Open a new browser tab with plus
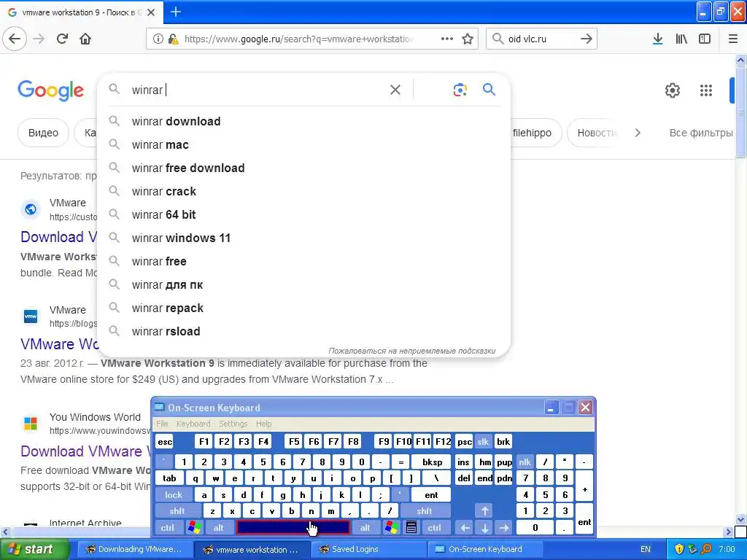Image resolution: width=747 pixels, height=560 pixels. (x=176, y=12)
